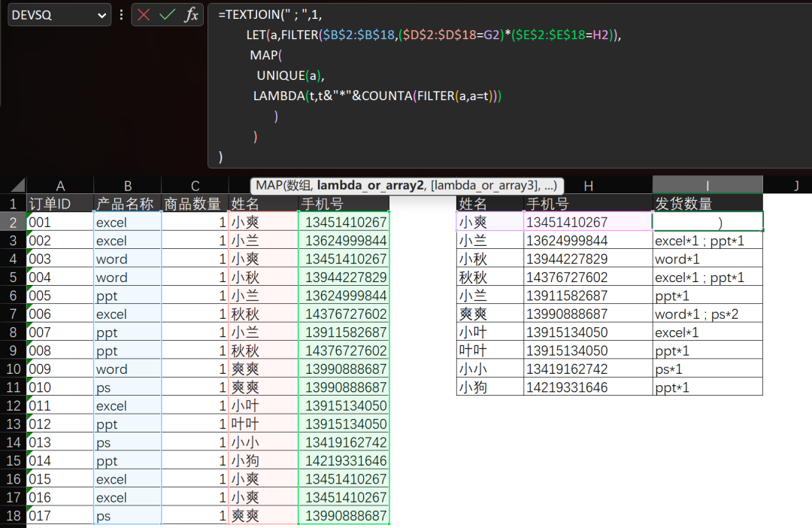812x528 pixels.
Task: Open the Insert Function fx dialog
Action: (x=192, y=14)
